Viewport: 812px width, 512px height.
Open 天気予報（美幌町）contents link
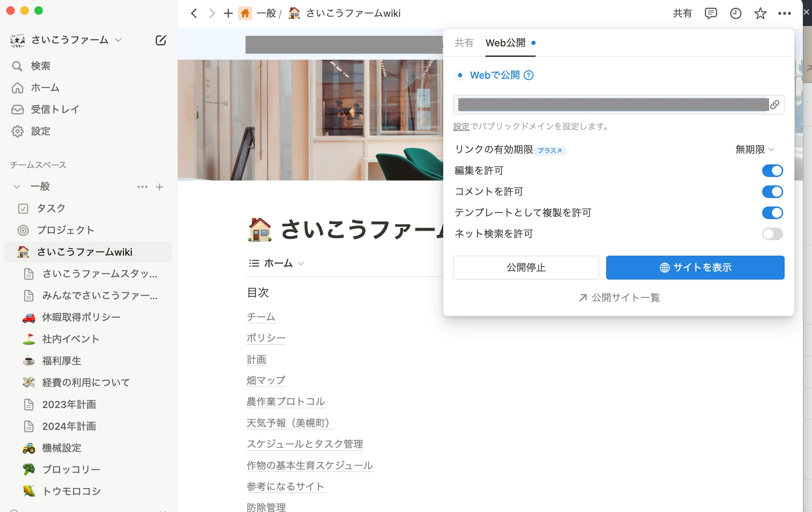[x=290, y=423]
